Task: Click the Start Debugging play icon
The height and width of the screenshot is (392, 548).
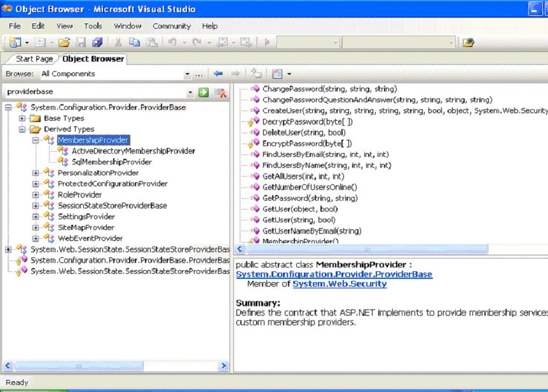Action: coord(268,43)
